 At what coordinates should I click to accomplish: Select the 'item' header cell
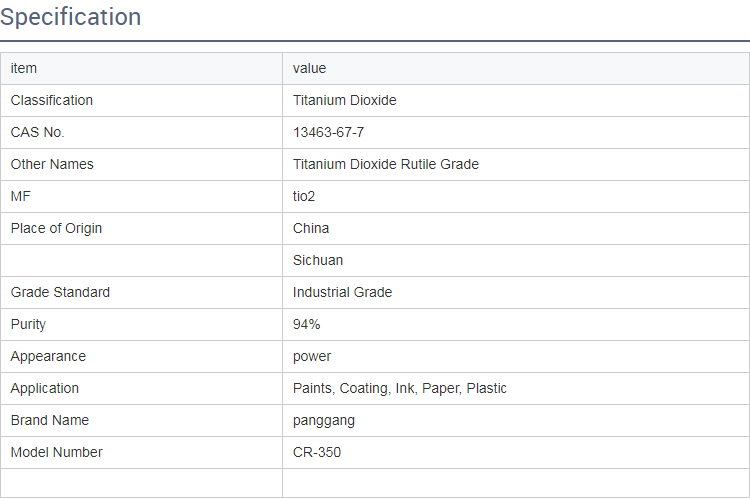click(x=24, y=68)
